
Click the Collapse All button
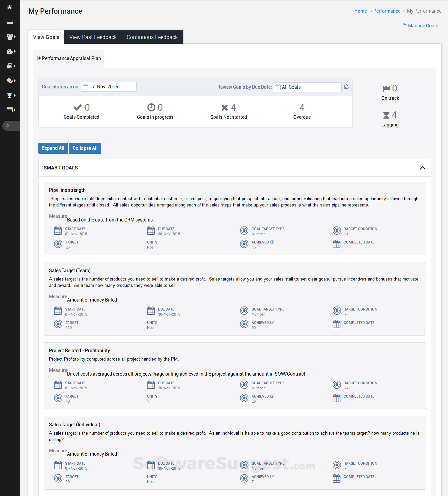tap(85, 148)
